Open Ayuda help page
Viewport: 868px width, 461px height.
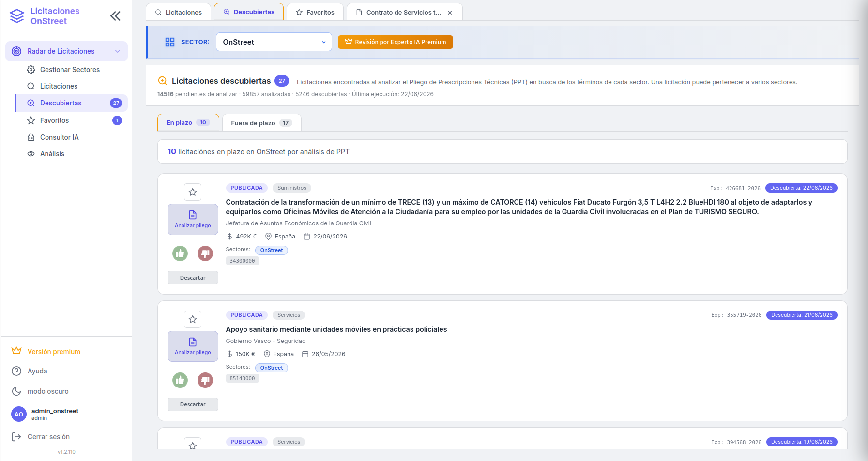(30, 371)
